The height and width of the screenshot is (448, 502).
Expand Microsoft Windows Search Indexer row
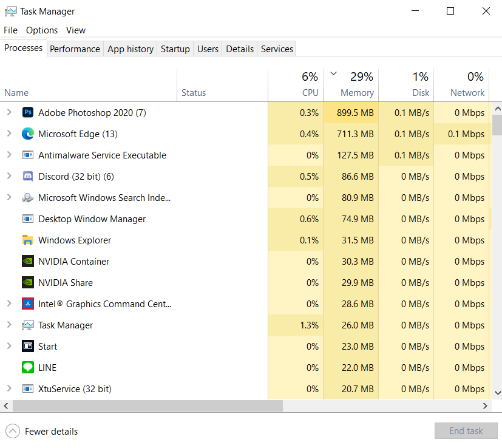click(x=9, y=197)
